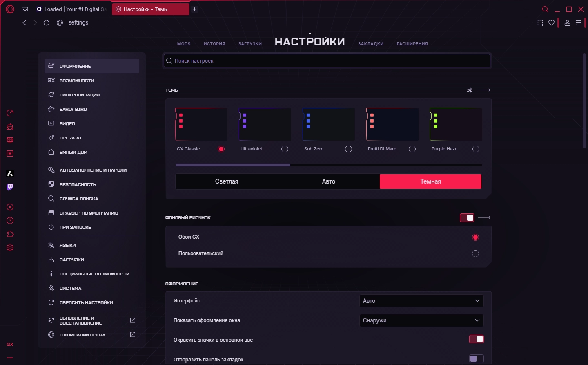This screenshot has height=365, width=588.
Task: Open the arrow next to Темы header
Action: pos(484,90)
